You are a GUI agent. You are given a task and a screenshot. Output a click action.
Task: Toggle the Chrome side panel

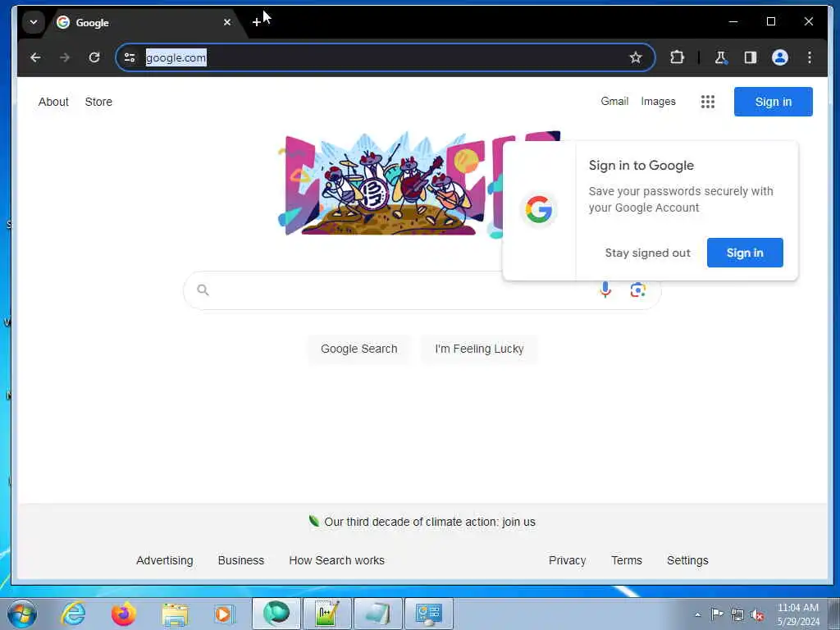click(x=750, y=57)
